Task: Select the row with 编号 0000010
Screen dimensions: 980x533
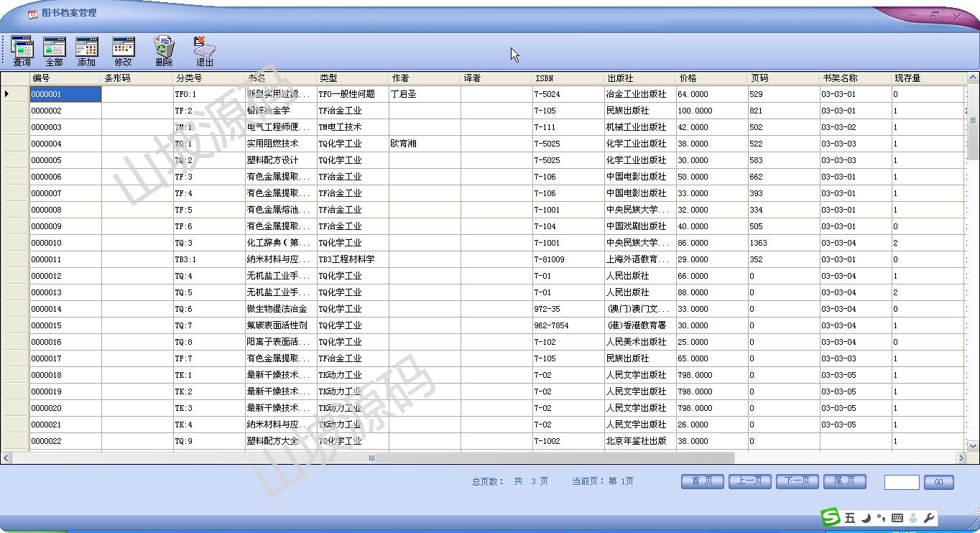Action: pos(65,243)
